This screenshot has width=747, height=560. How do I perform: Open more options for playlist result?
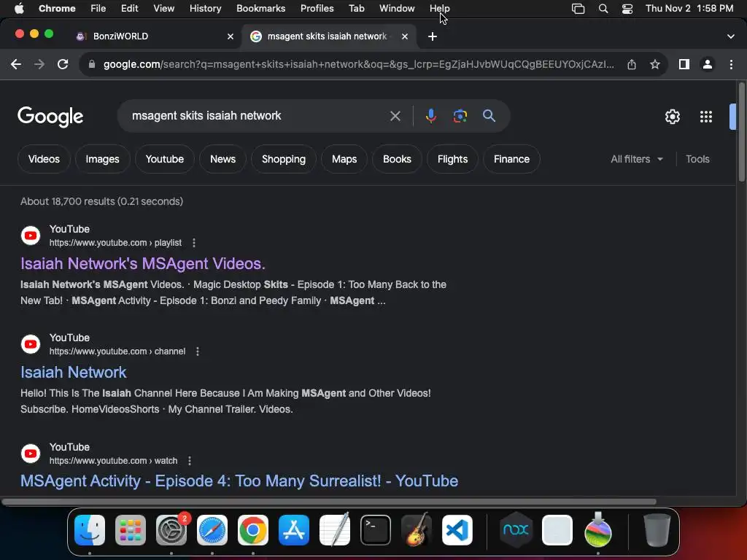coord(194,243)
